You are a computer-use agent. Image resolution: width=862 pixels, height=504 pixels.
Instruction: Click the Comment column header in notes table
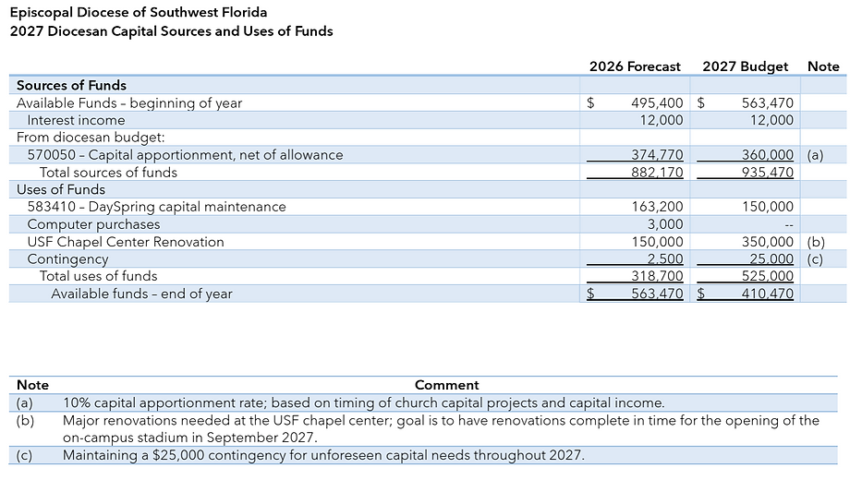446,385
